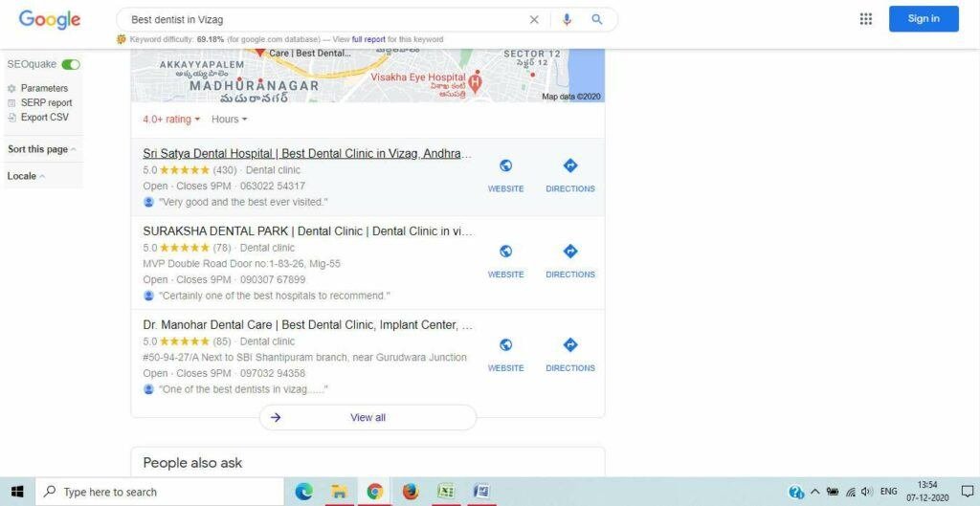The image size is (980, 506).
Task: Expand Sort this page section
Action: click(x=42, y=149)
